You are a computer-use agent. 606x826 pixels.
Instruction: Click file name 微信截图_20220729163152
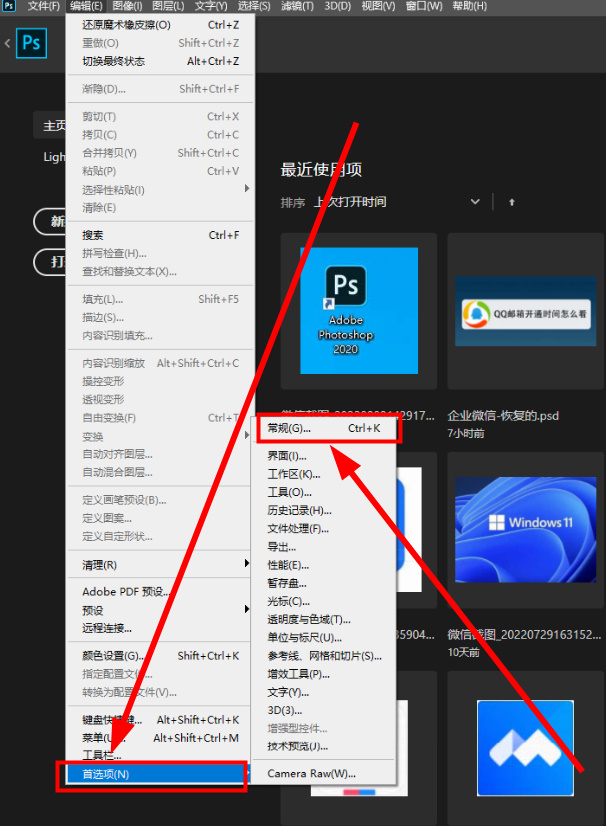click(524, 634)
